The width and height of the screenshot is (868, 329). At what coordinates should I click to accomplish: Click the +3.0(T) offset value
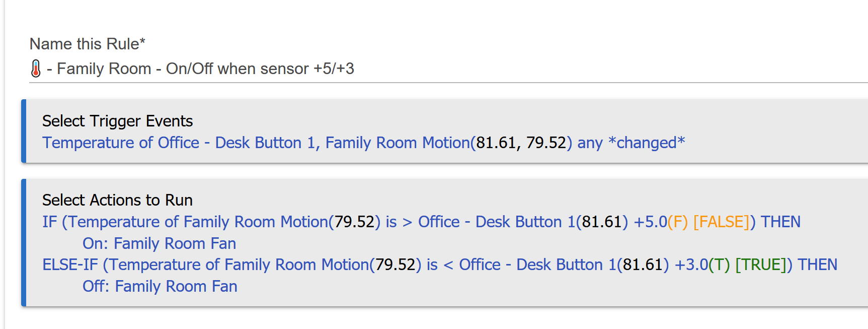click(x=701, y=265)
